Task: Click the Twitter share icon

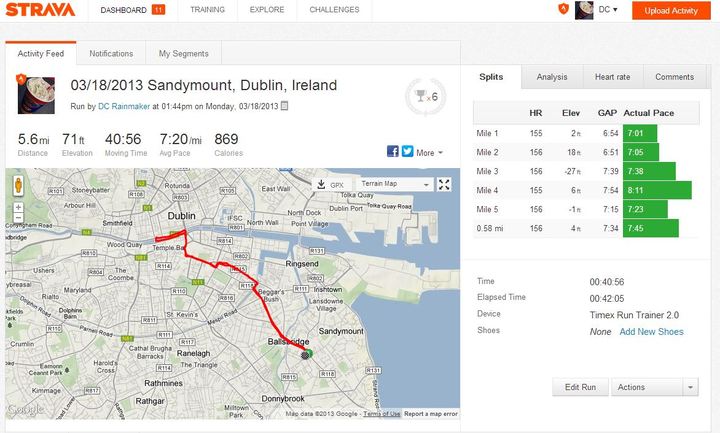Action: pos(408,152)
